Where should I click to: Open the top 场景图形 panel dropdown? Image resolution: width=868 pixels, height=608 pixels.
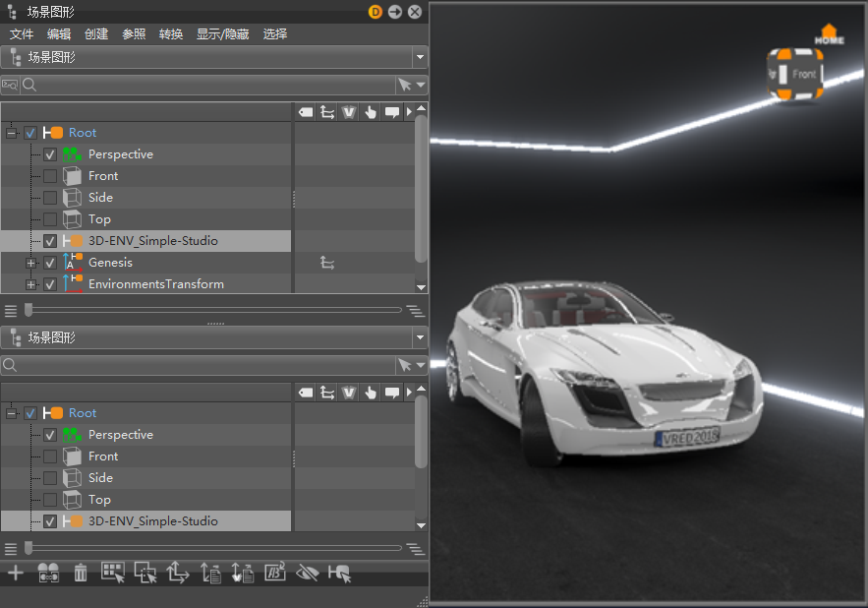tap(420, 57)
